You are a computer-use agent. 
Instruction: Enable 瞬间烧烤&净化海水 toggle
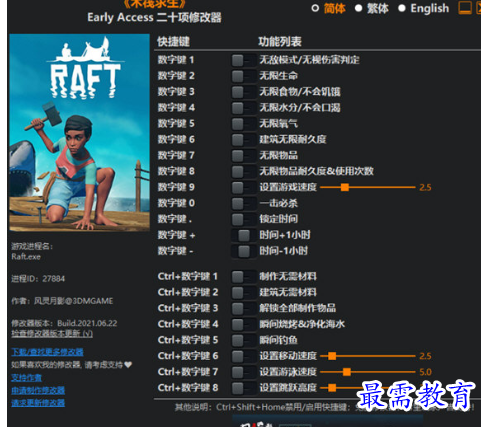click(x=244, y=324)
